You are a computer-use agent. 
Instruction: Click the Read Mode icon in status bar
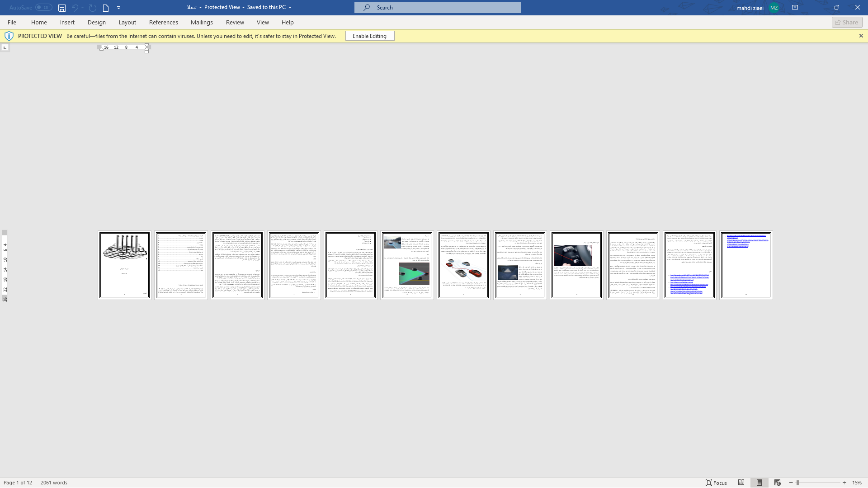tap(741, 483)
